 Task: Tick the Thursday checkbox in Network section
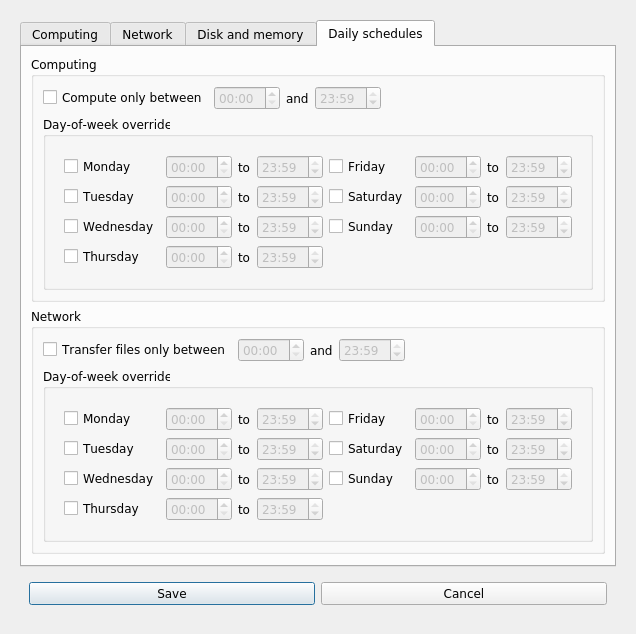point(71,509)
